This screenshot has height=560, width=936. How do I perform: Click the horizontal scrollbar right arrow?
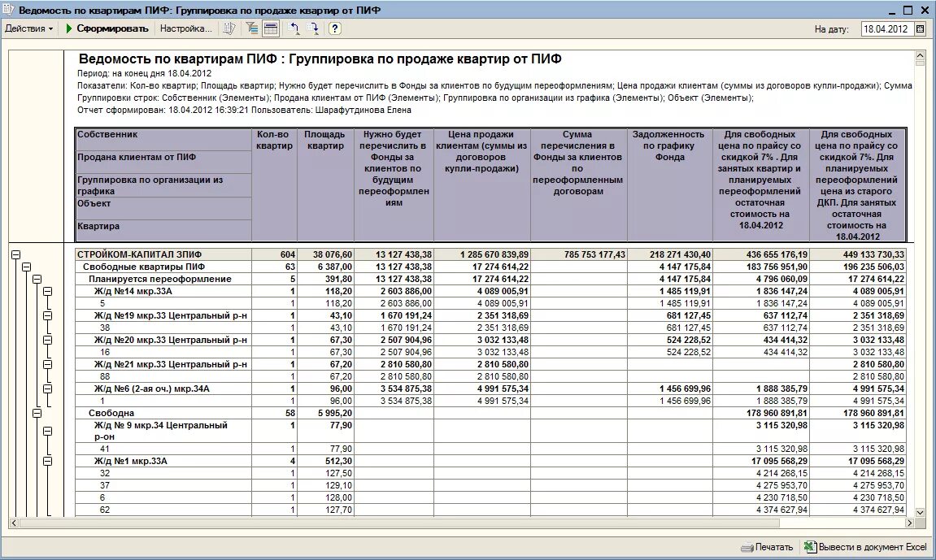tap(909, 523)
